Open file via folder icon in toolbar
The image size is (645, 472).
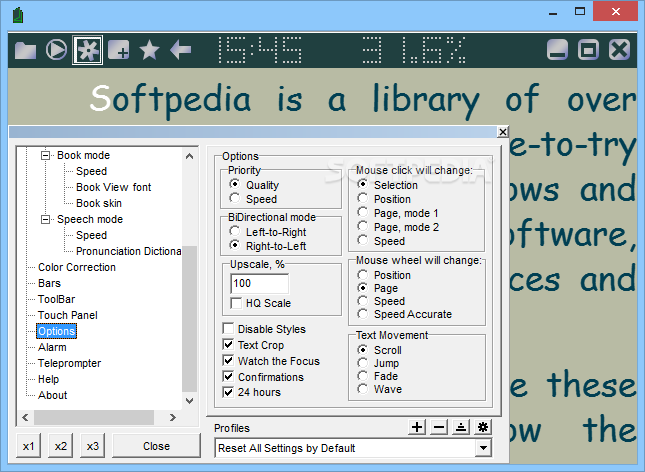26,50
